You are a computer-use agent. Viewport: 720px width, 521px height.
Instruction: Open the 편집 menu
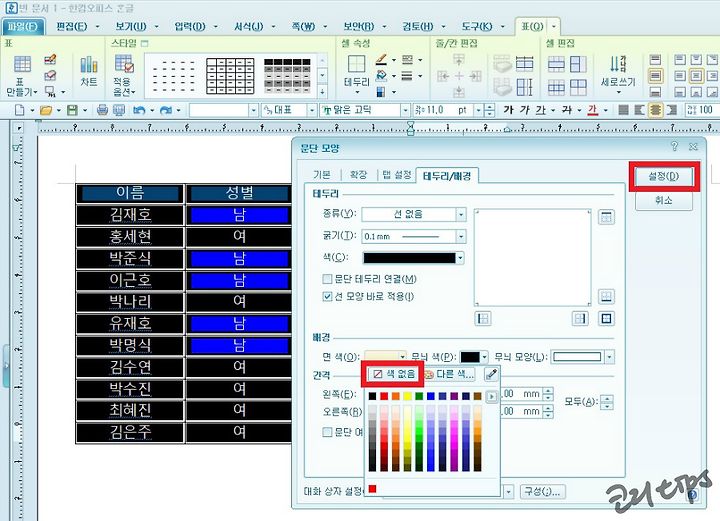pyautogui.click(x=72, y=27)
